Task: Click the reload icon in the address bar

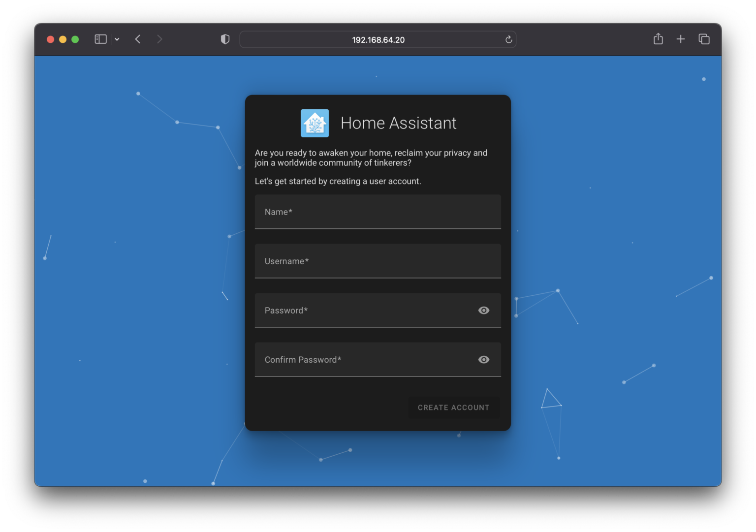Action: pos(508,39)
